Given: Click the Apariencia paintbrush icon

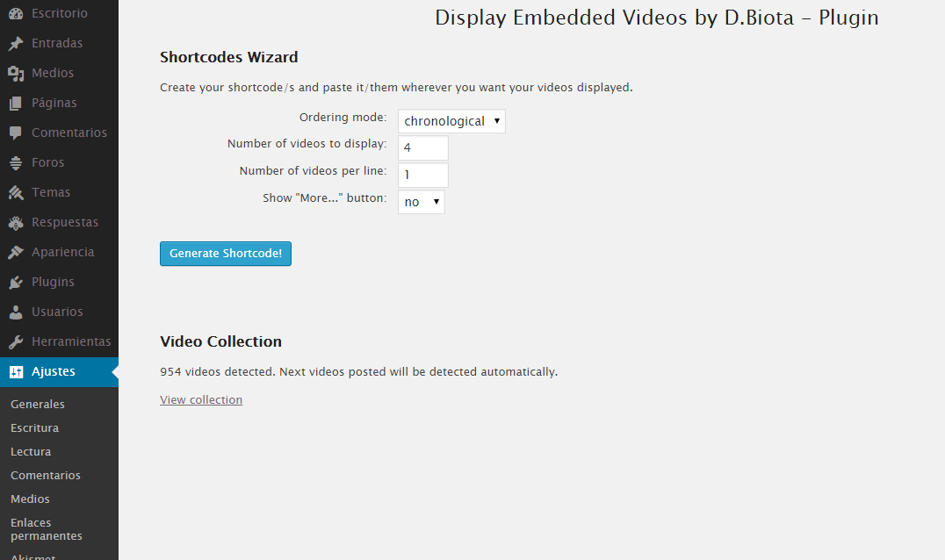Looking at the screenshot, I should click(x=16, y=252).
